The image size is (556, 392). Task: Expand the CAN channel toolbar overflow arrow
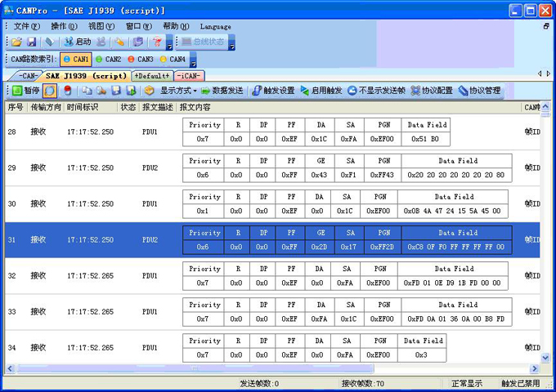(194, 62)
